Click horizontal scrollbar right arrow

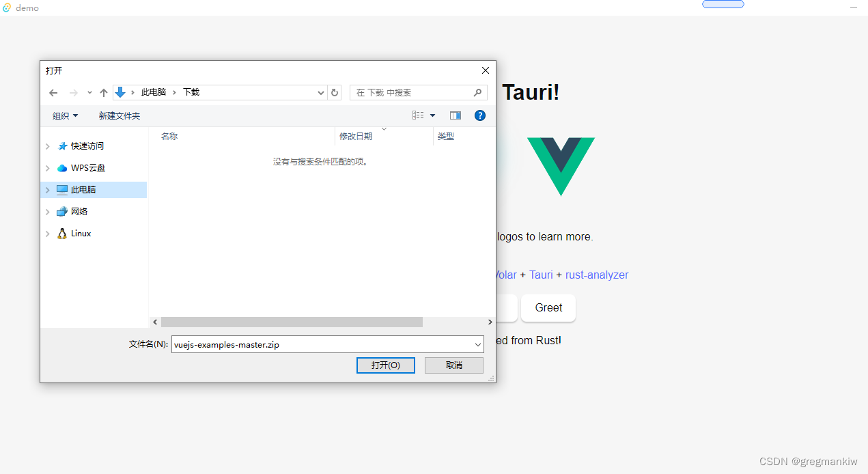490,322
